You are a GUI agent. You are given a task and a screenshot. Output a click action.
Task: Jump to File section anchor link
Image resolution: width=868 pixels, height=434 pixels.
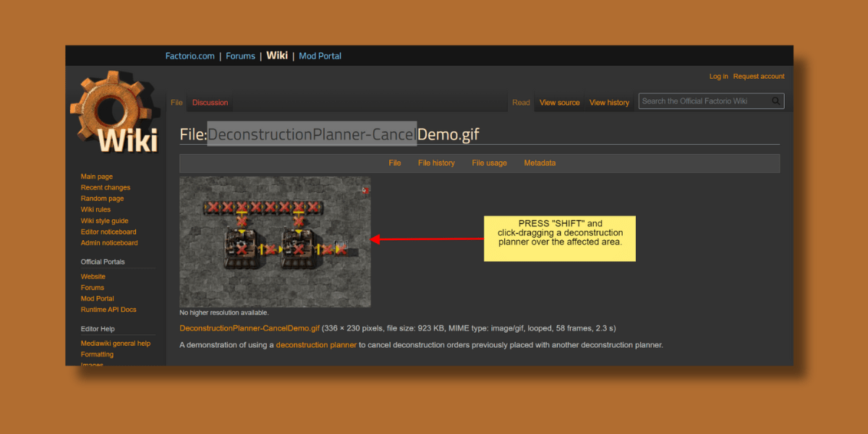(x=394, y=163)
